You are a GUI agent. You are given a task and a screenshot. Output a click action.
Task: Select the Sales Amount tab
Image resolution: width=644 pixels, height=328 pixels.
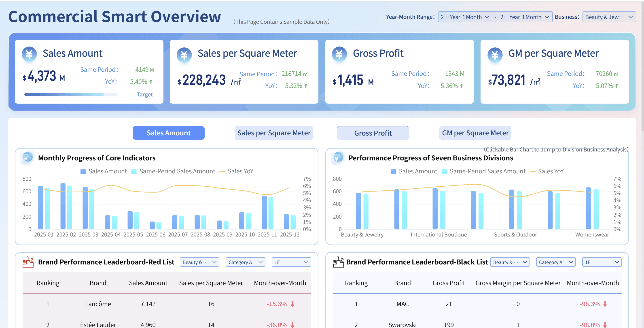pyautogui.click(x=169, y=133)
